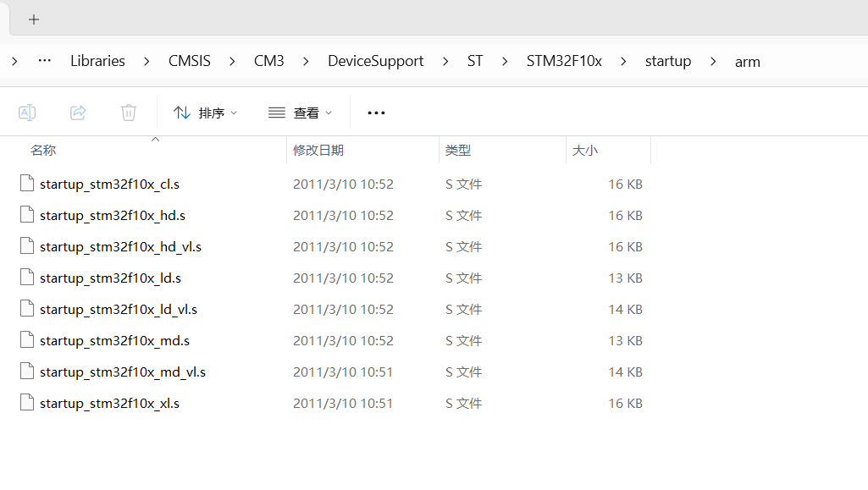Screen dimensions: 868x490
Task: Sort by name (名称) column header
Action: (x=43, y=150)
